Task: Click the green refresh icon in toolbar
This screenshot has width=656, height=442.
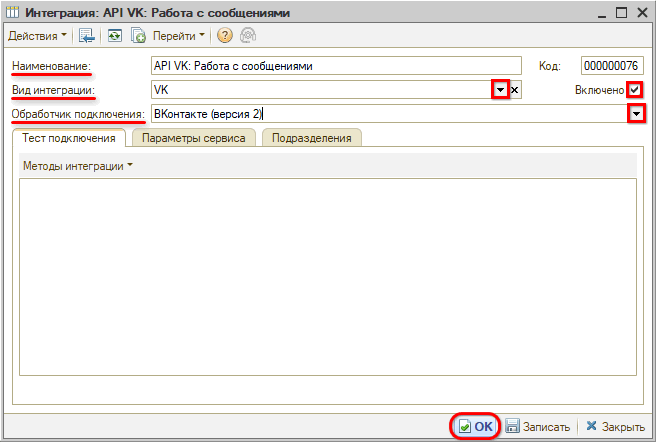Action: click(x=115, y=36)
